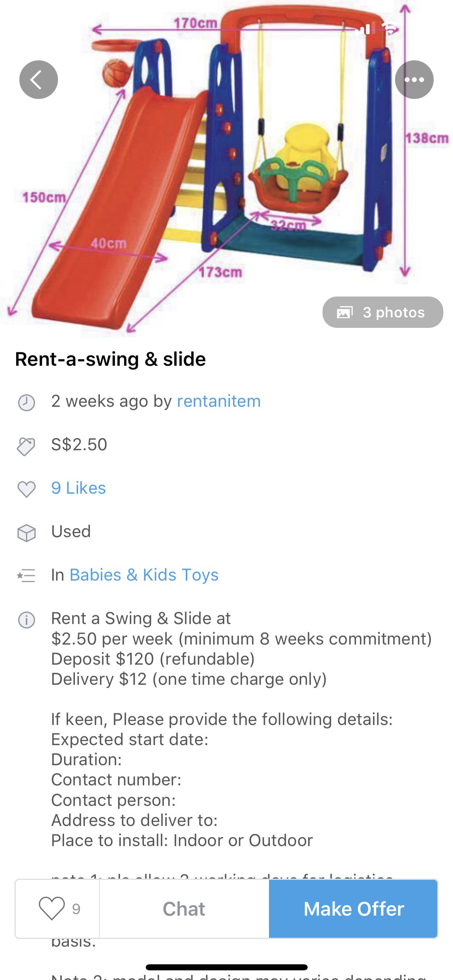Tap the listing title Rent-a-swing & slide
This screenshot has height=980, width=453.
pyautogui.click(x=110, y=359)
